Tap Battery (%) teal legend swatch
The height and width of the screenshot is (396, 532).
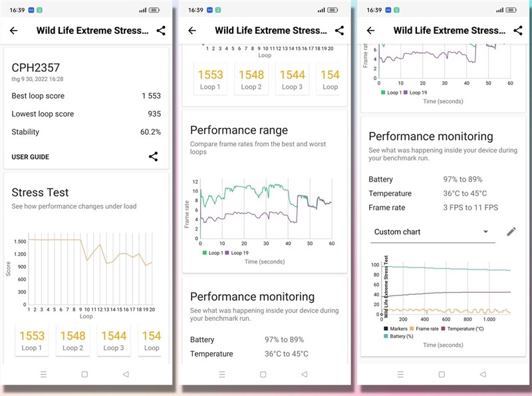[x=386, y=336]
